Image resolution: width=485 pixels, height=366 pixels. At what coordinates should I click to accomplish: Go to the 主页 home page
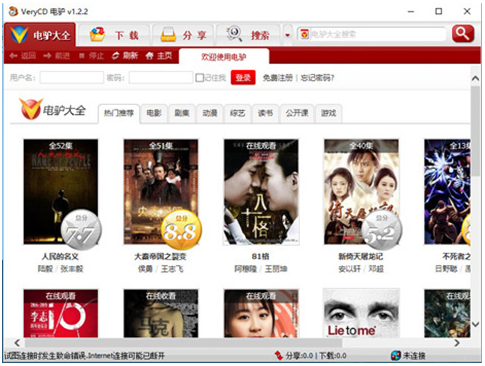point(159,56)
